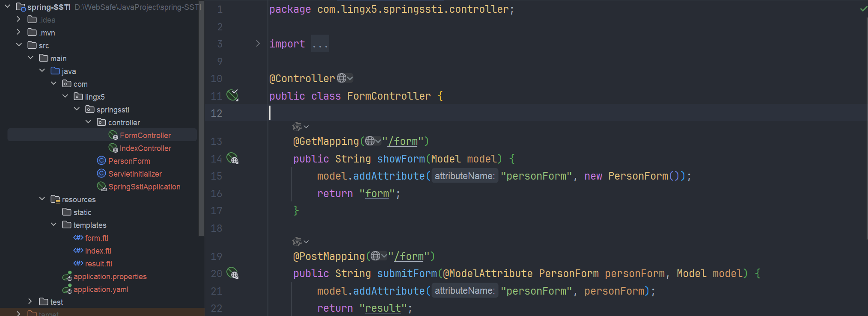
Task: Expand the test folder
Action: click(30, 301)
